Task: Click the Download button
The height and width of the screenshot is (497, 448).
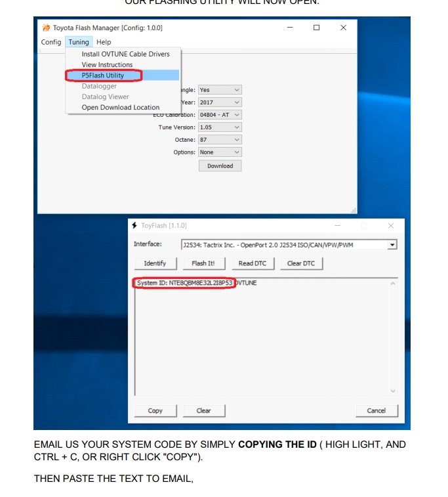Action: point(220,165)
